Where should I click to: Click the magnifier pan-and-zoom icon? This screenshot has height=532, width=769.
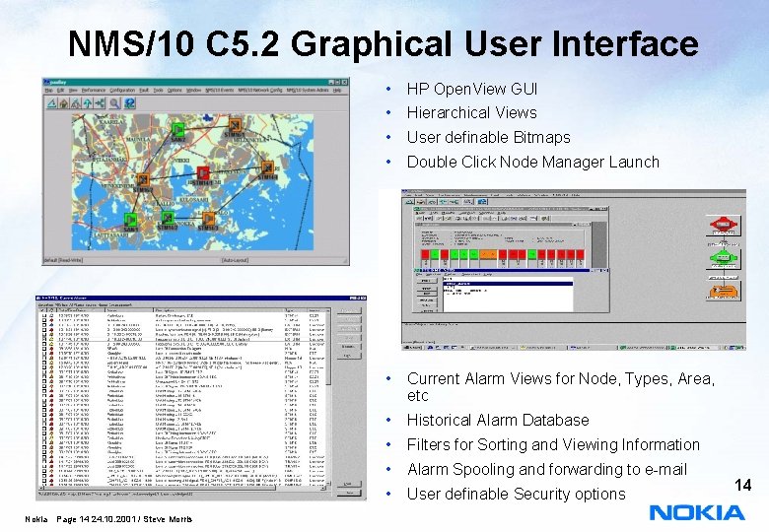(114, 103)
